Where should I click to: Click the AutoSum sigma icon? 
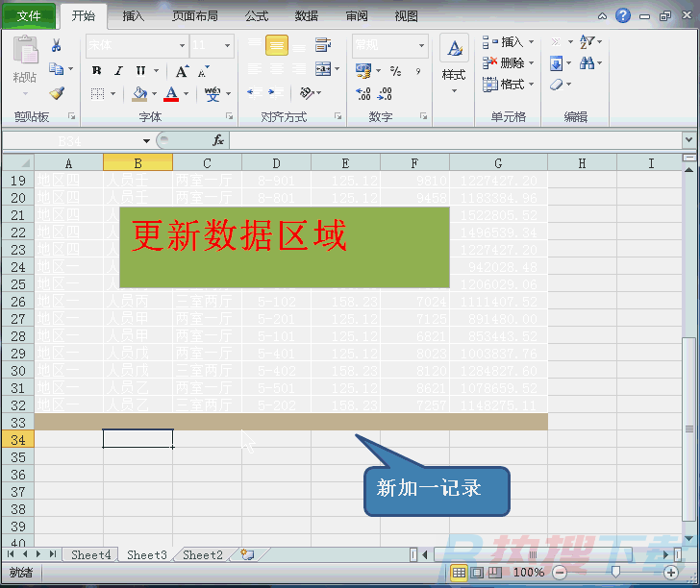click(x=556, y=41)
